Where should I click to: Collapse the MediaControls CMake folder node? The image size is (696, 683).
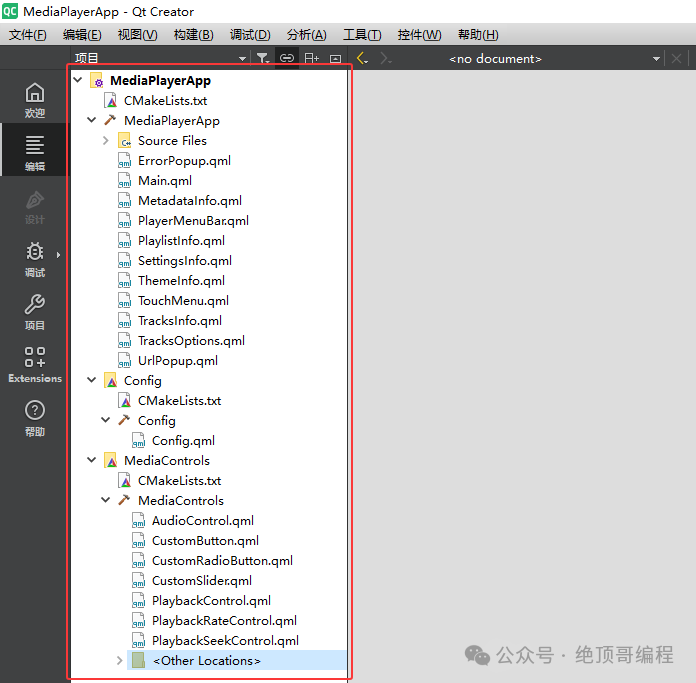click(91, 460)
